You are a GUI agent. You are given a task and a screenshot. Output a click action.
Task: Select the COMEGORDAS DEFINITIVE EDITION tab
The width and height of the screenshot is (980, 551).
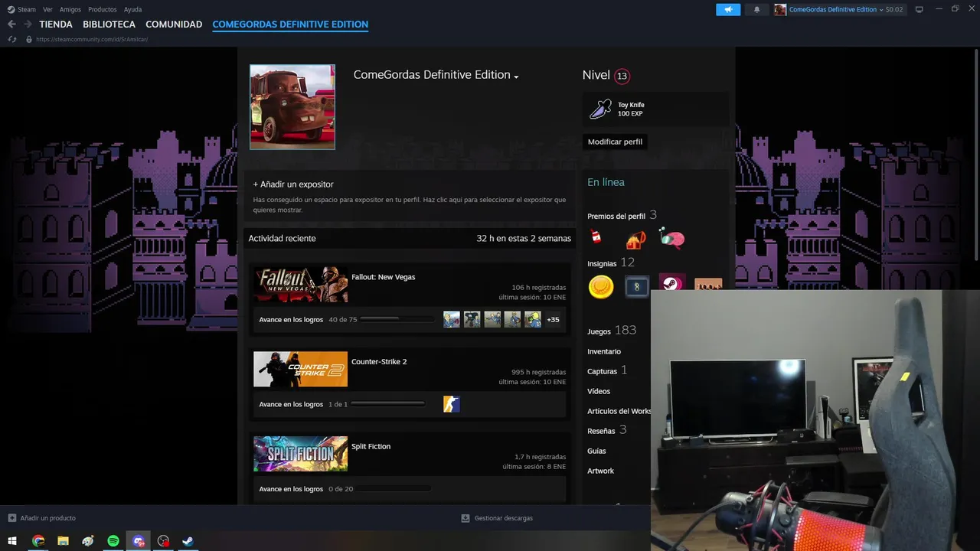290,24
